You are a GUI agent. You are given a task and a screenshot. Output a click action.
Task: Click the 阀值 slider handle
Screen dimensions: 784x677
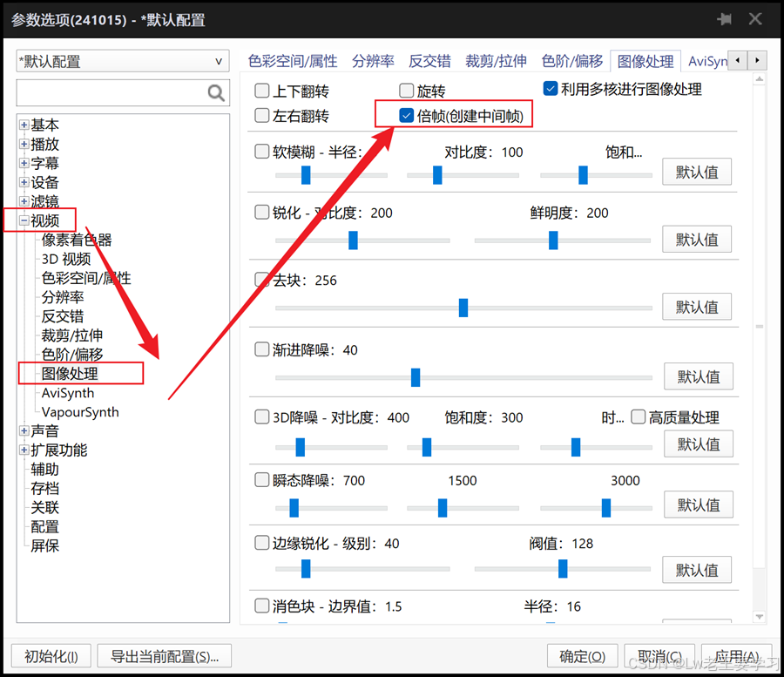563,568
